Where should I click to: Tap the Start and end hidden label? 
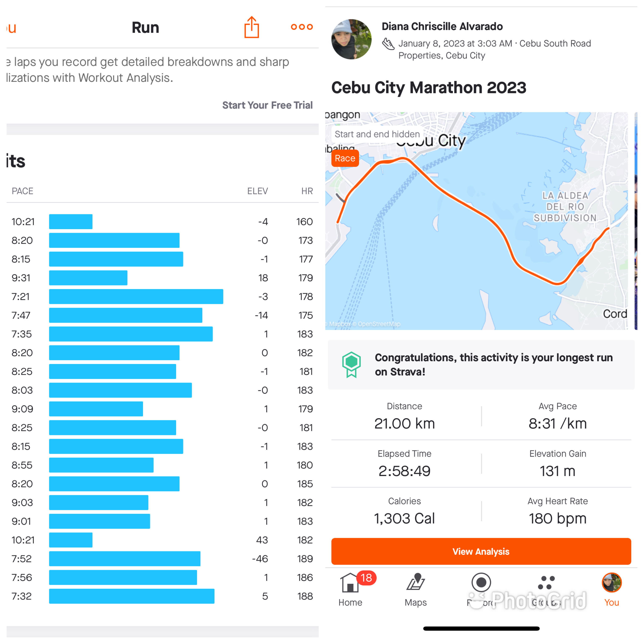[x=377, y=134]
